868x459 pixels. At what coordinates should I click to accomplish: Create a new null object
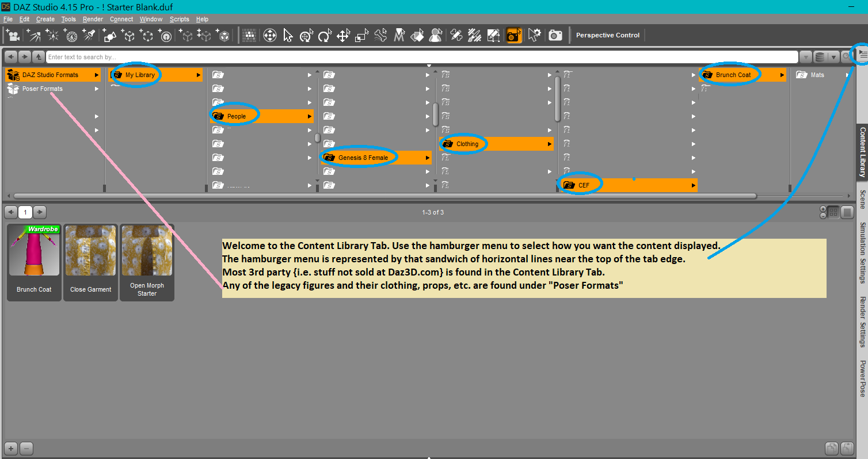coord(129,35)
